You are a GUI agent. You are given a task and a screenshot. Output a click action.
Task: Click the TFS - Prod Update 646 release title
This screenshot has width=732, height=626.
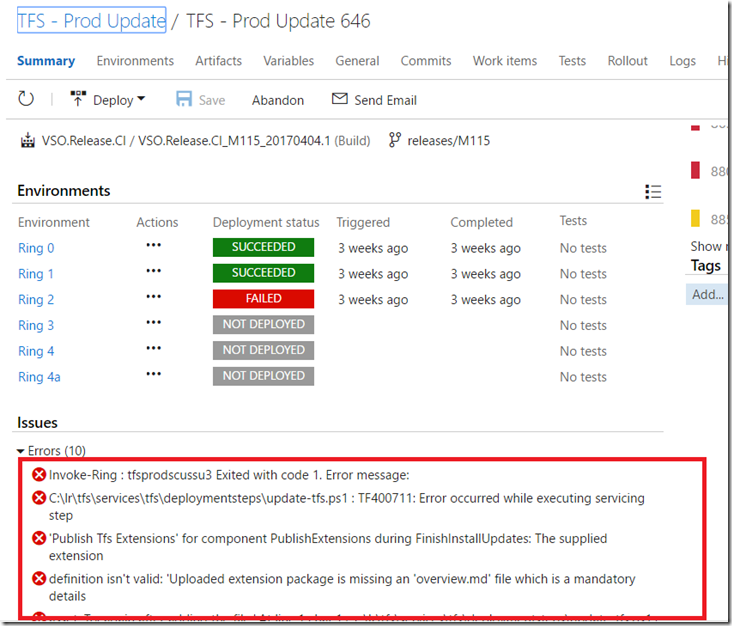click(x=278, y=21)
